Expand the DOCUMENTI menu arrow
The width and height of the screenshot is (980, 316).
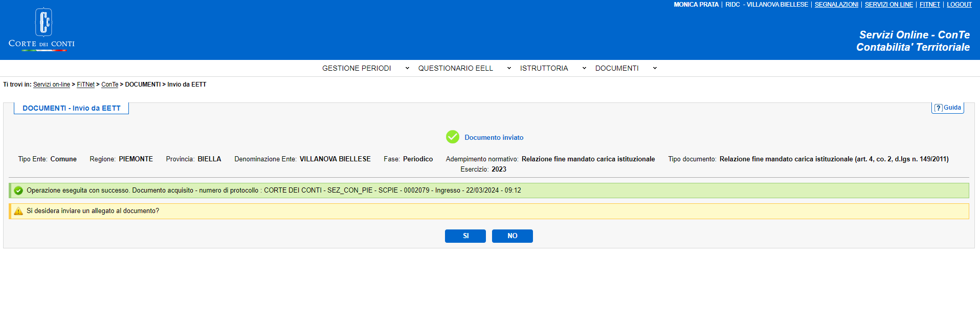pyautogui.click(x=655, y=68)
